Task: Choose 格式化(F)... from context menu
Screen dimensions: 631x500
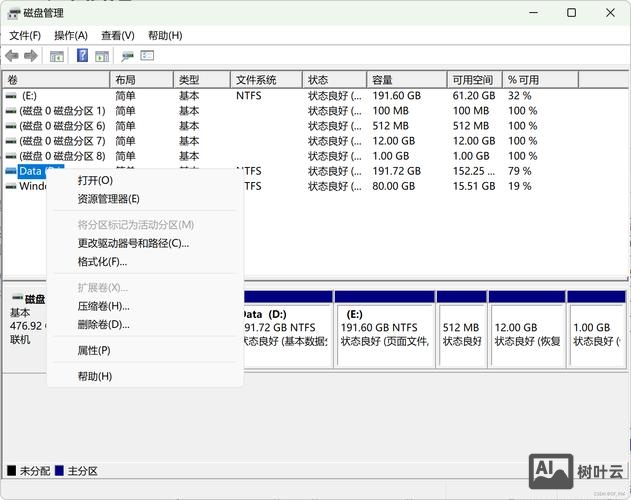Action: tap(145, 262)
